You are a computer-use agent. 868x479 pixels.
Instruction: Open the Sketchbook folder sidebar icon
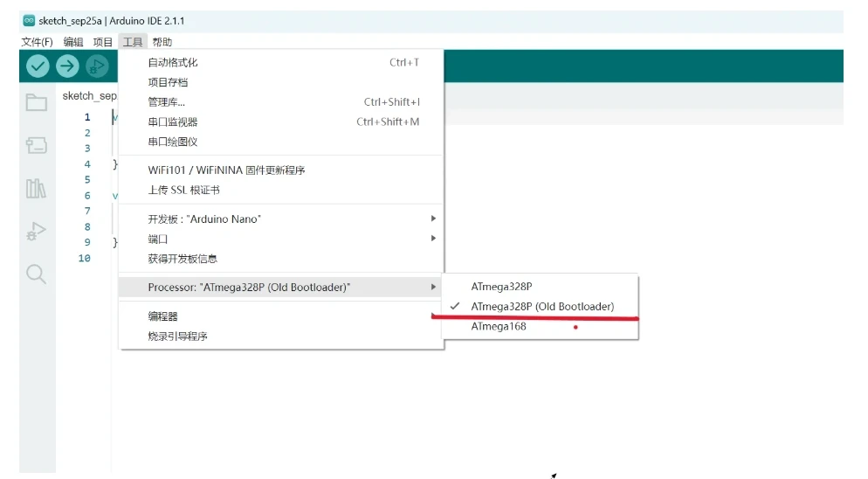coord(36,103)
